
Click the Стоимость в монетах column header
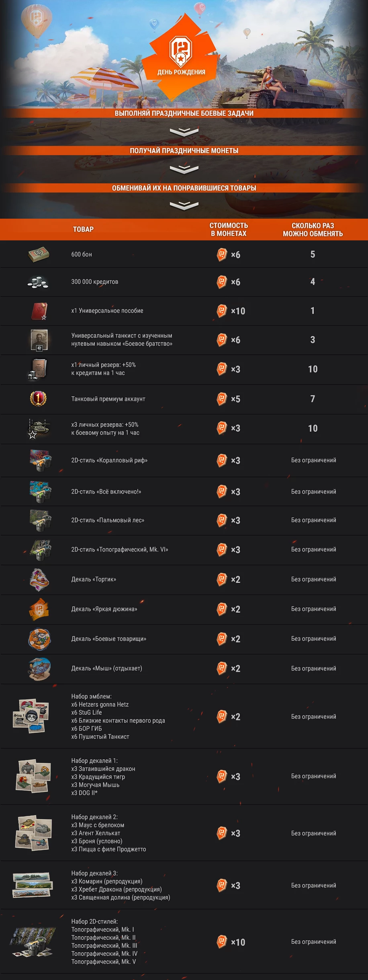point(229,230)
